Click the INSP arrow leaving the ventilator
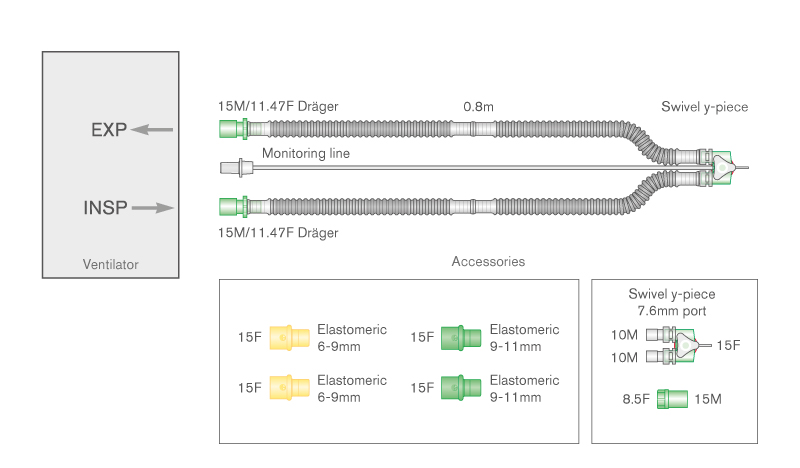Viewport: 800px width, 468px height. click(x=152, y=208)
